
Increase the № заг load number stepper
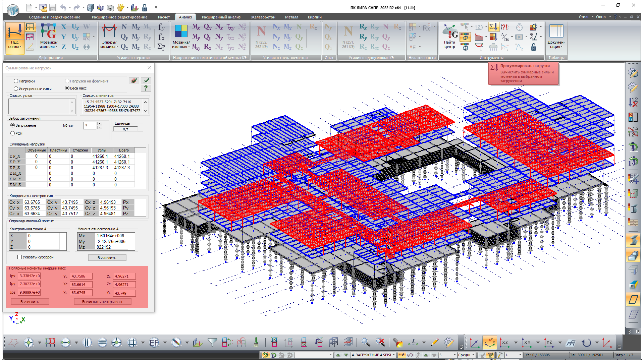coord(100,124)
